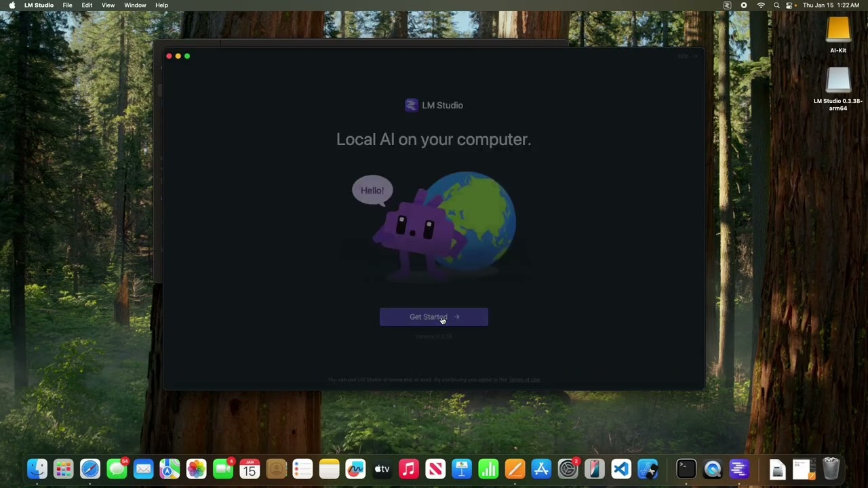Open Xcode from the Dock

648,469
